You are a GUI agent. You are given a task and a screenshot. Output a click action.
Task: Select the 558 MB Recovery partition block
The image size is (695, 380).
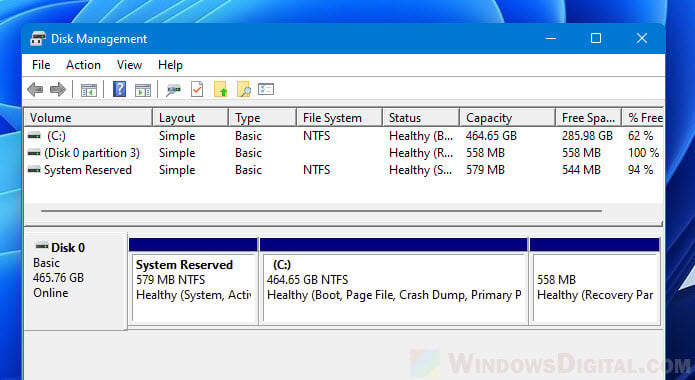click(x=595, y=281)
